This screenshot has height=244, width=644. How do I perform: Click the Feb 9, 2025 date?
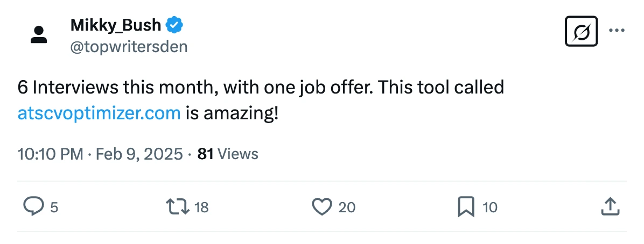click(139, 154)
